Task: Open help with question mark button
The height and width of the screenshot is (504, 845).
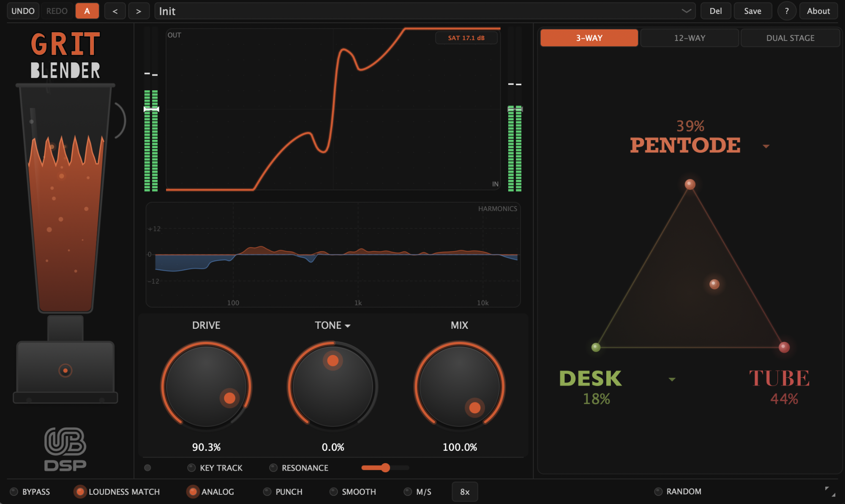Action: 787,11
